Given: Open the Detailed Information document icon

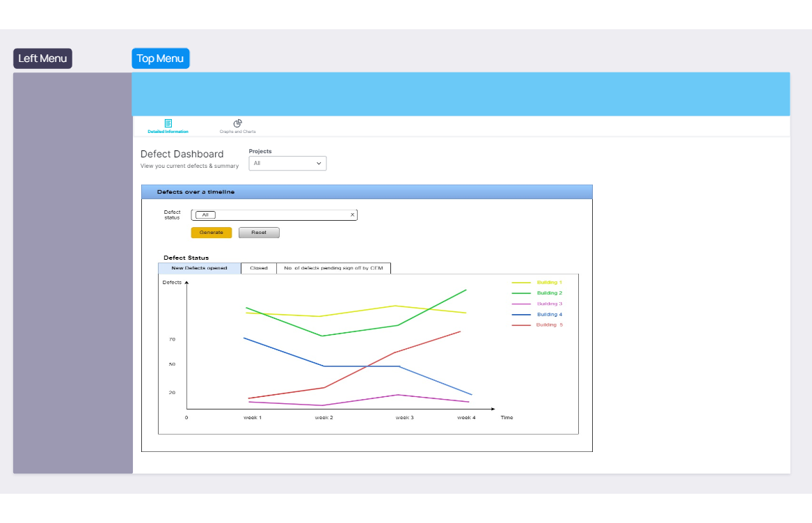Looking at the screenshot, I should [168, 123].
